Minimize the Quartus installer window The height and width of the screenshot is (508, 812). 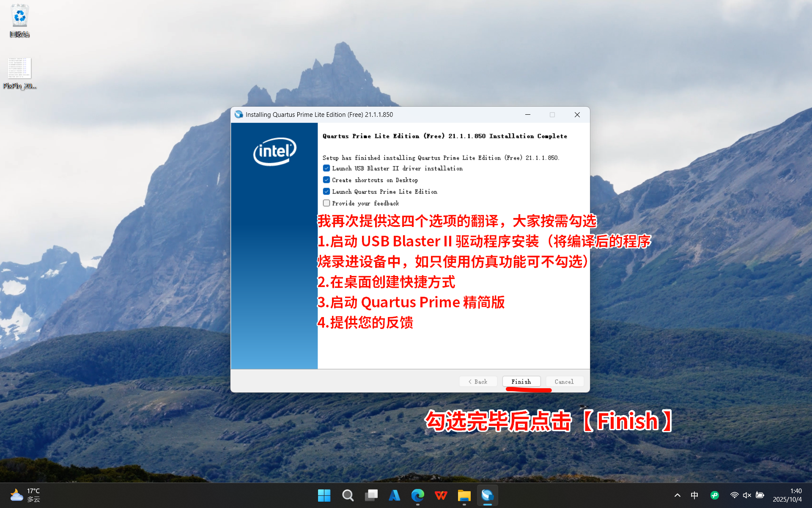(528, 115)
